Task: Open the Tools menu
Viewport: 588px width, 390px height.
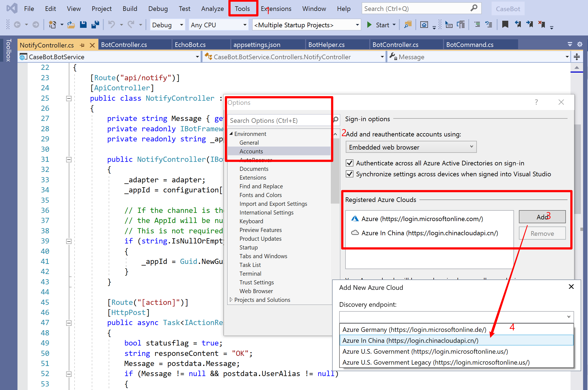Action: coord(242,9)
